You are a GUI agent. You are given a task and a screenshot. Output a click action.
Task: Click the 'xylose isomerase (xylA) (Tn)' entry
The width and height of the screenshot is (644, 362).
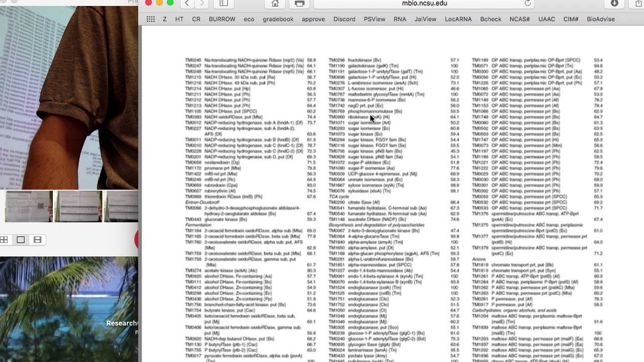point(376,185)
